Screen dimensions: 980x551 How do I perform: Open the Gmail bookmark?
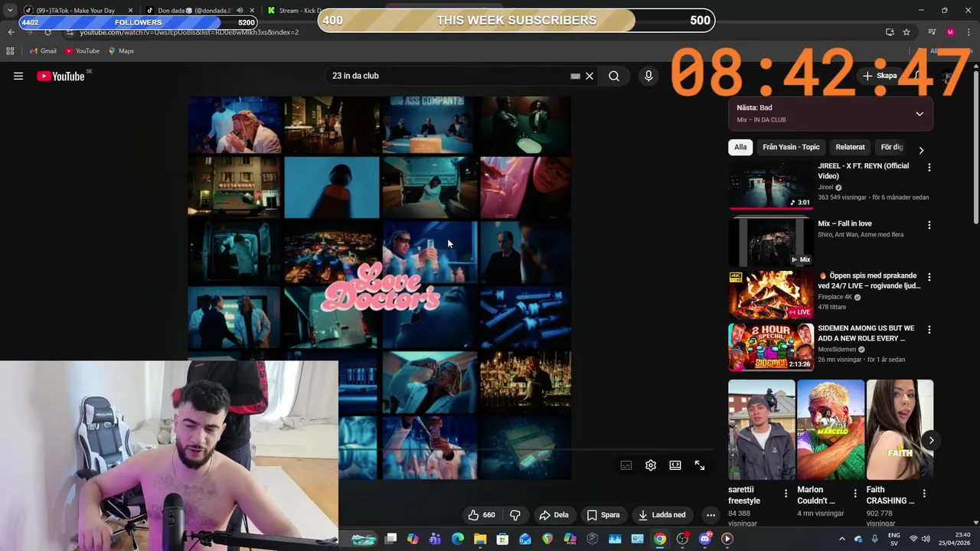click(x=43, y=51)
